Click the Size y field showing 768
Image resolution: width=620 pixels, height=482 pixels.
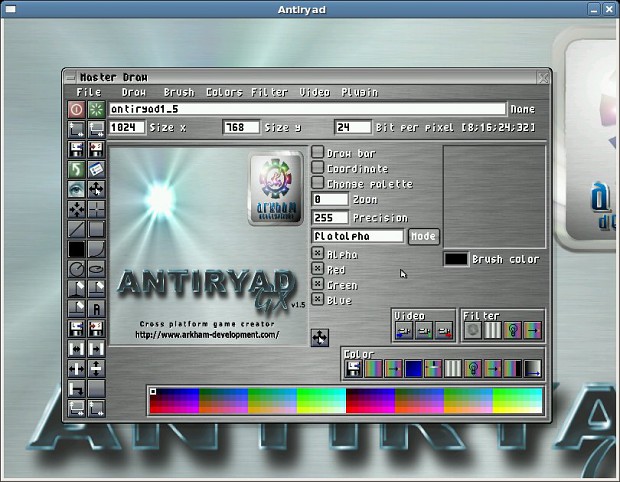[241, 127]
